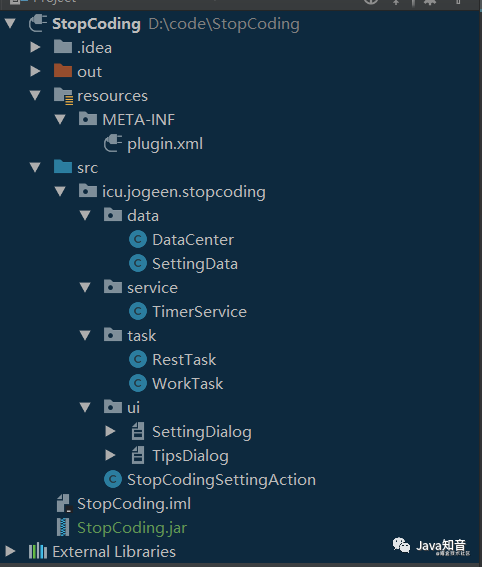Select the icu.jogeen.stopcoding package label
Screen dimensions: 482x567
coord(184,192)
